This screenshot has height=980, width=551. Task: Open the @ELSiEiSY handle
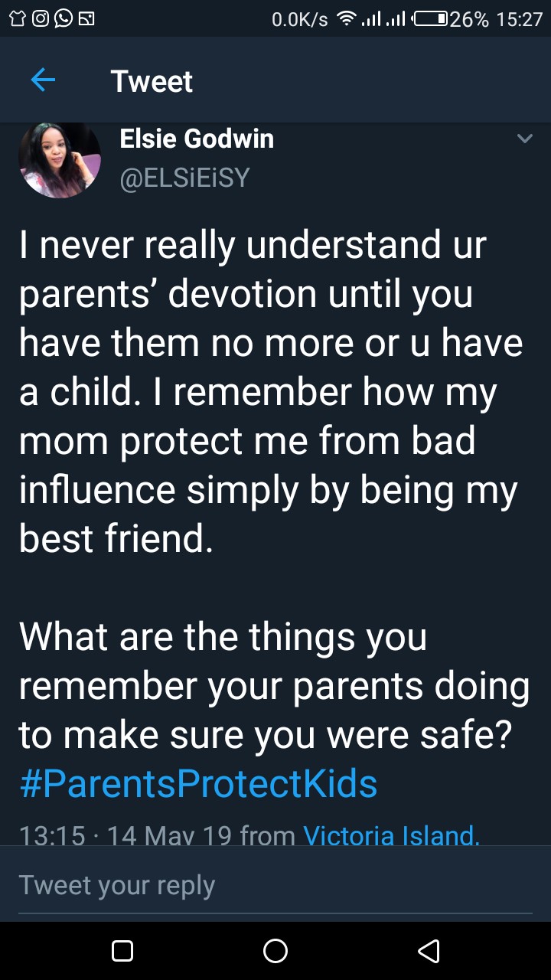184,178
